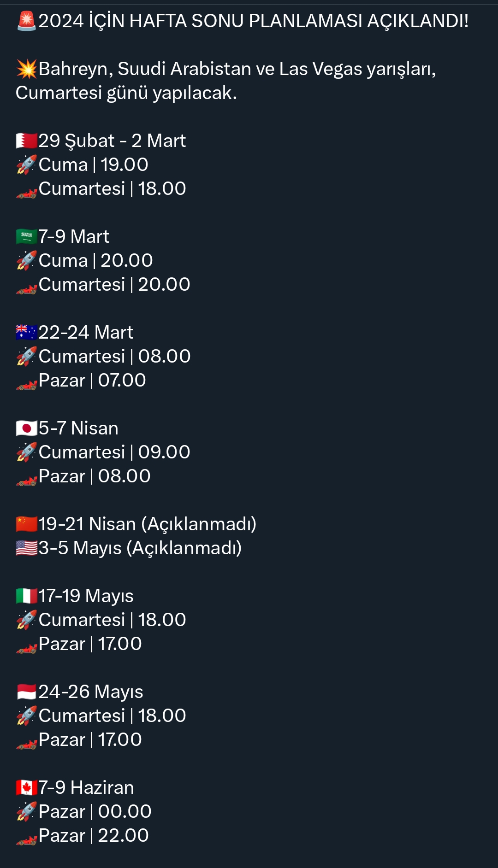
Task: Click the Bahrain flag emoji
Action: pyautogui.click(x=26, y=141)
